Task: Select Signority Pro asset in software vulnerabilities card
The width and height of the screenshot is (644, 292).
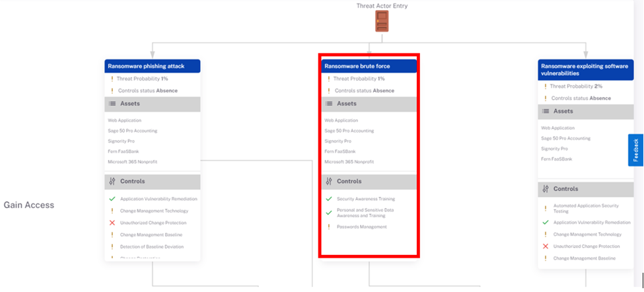Action: click(x=554, y=149)
